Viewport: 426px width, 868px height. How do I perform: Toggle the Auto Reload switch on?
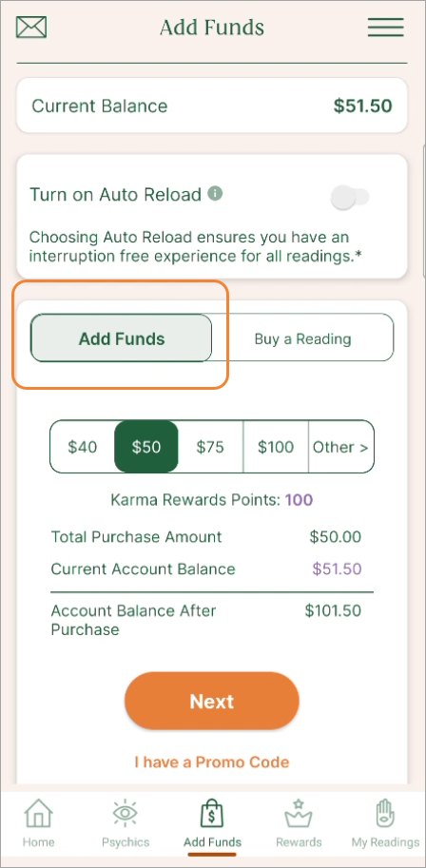350,197
